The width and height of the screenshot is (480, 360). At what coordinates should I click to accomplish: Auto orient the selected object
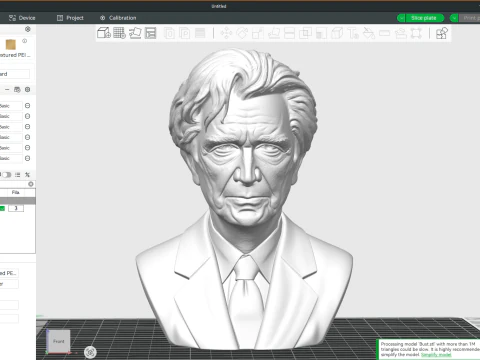coord(135,33)
